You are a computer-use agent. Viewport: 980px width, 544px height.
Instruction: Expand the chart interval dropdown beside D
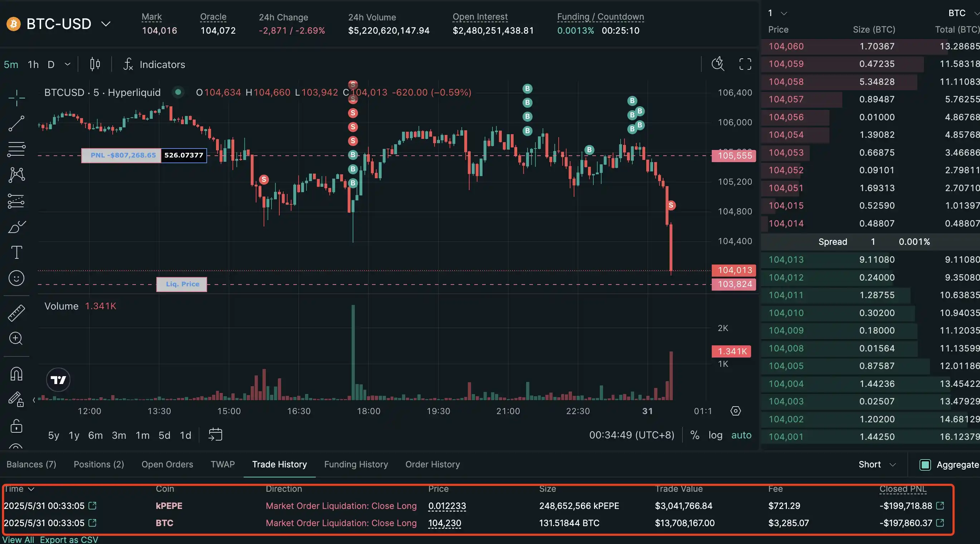pos(68,64)
